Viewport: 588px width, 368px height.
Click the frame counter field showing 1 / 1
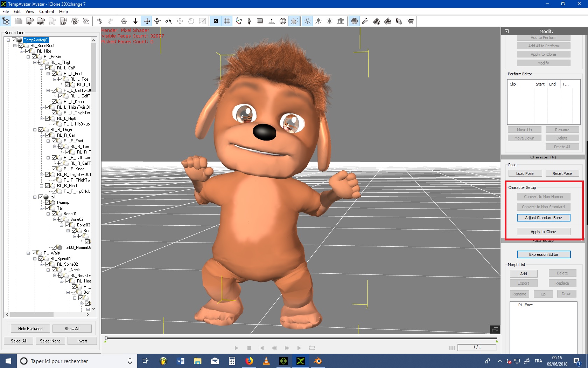(x=477, y=347)
